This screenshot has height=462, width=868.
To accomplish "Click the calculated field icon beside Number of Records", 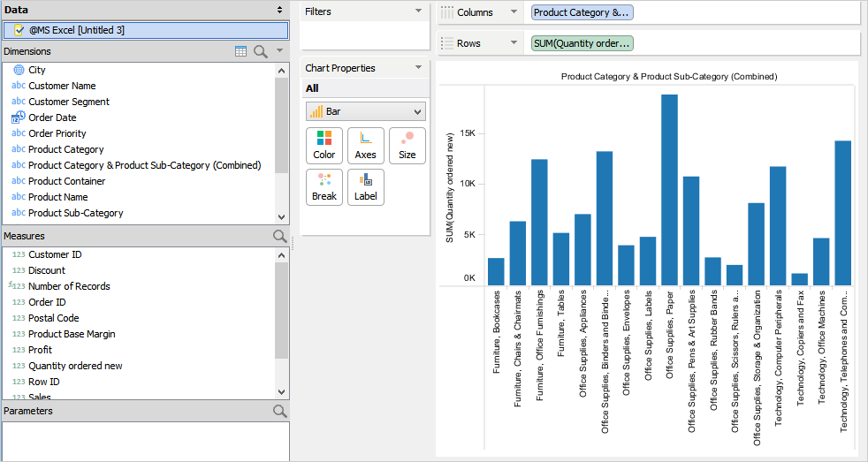I will point(17,285).
